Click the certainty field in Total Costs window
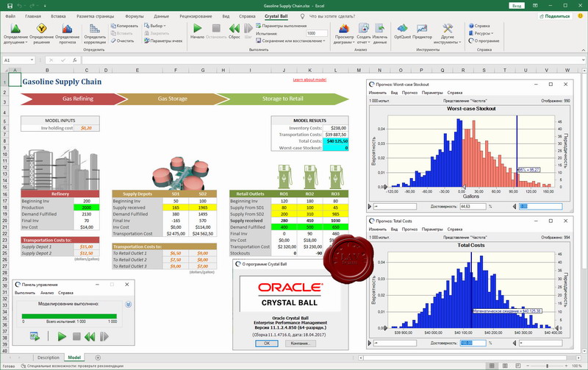Image resolution: width=588 pixels, height=370 pixels. [473, 343]
